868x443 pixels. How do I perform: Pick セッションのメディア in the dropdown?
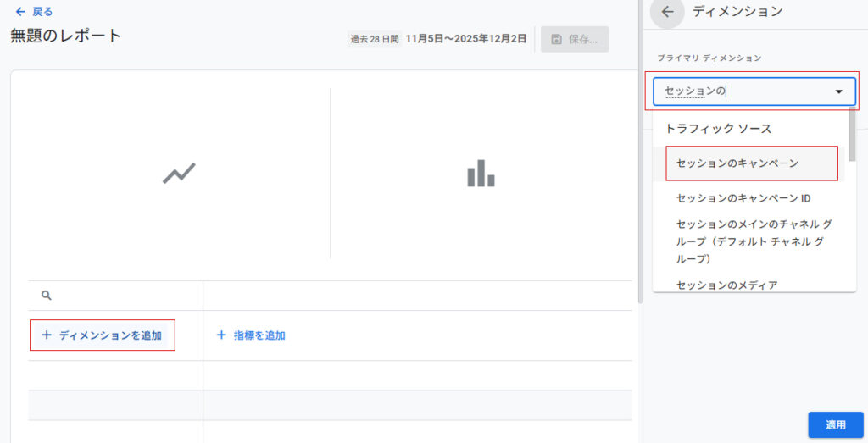726,285
